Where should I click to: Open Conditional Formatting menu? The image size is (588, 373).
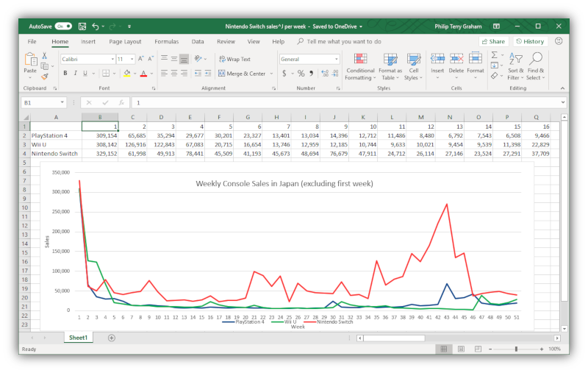[x=360, y=66]
